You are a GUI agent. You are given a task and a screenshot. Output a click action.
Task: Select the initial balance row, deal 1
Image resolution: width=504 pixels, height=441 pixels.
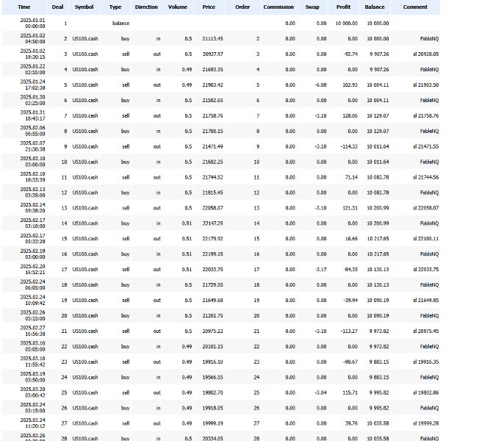point(221,24)
